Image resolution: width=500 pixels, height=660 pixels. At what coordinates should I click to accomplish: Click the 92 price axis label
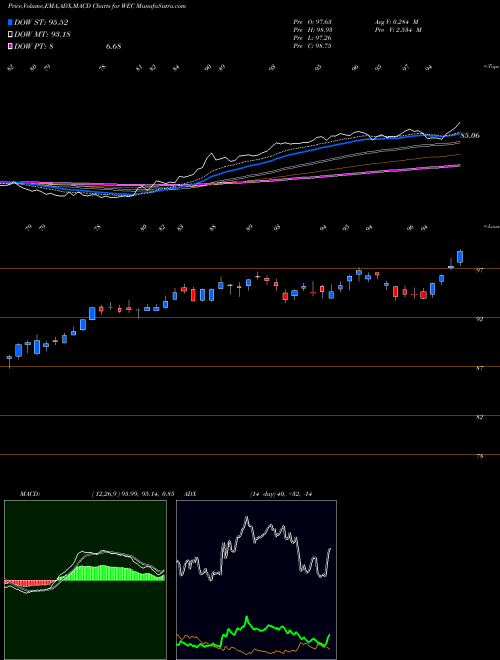(x=479, y=319)
